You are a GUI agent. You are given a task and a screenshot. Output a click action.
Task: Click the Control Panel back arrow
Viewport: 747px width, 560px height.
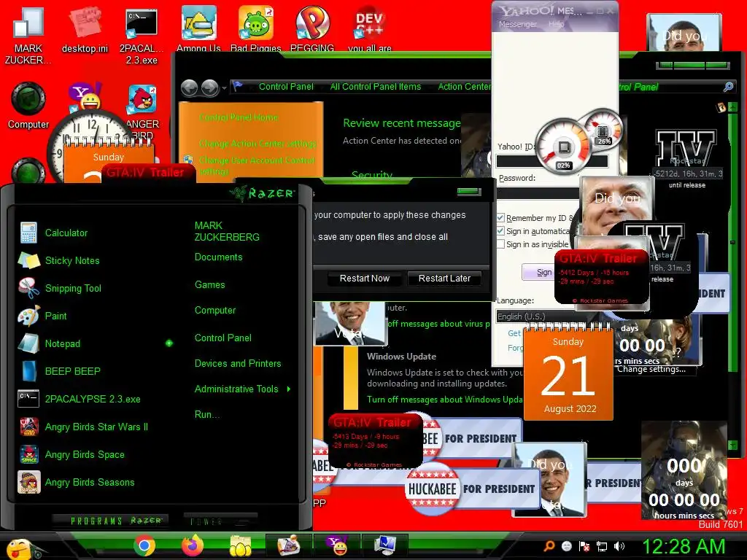[189, 88]
